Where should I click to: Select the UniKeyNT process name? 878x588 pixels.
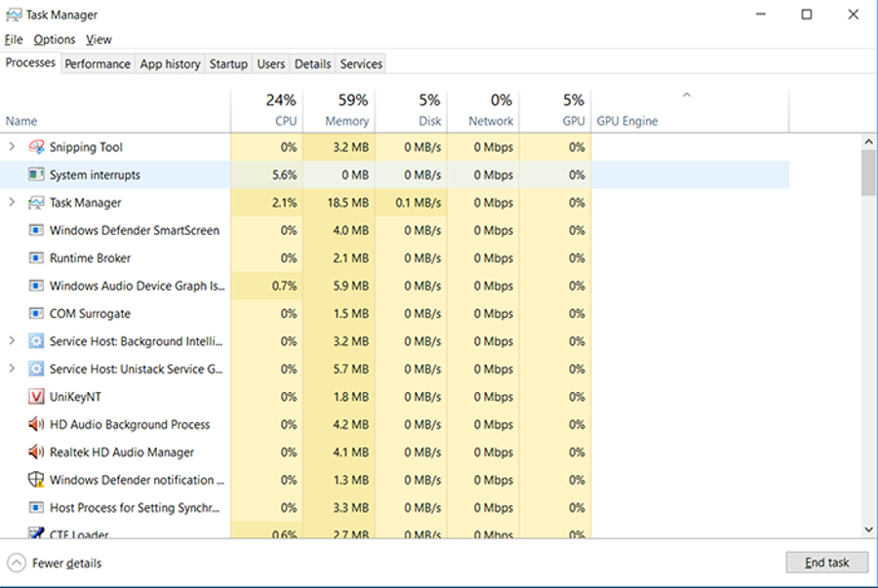(x=75, y=397)
